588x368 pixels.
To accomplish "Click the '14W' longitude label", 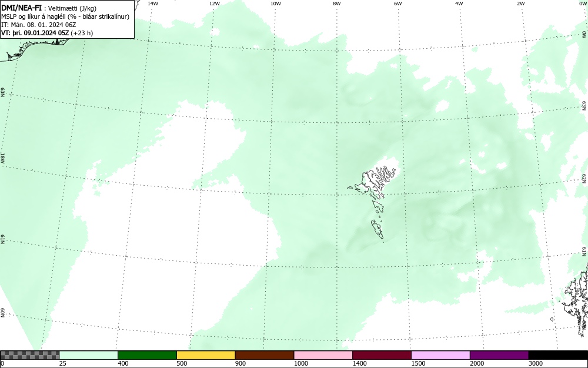I will tap(153, 4).
